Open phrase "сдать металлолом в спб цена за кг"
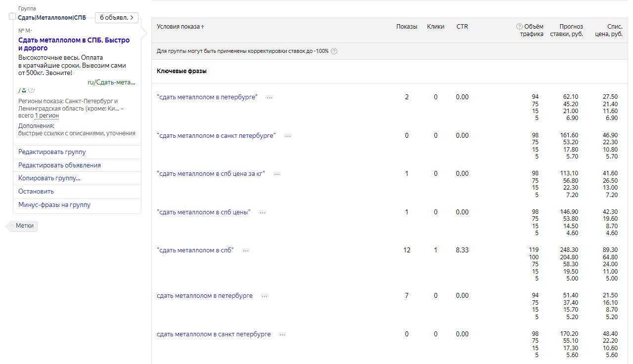Viewport: 633px width, 364px height. [x=211, y=174]
